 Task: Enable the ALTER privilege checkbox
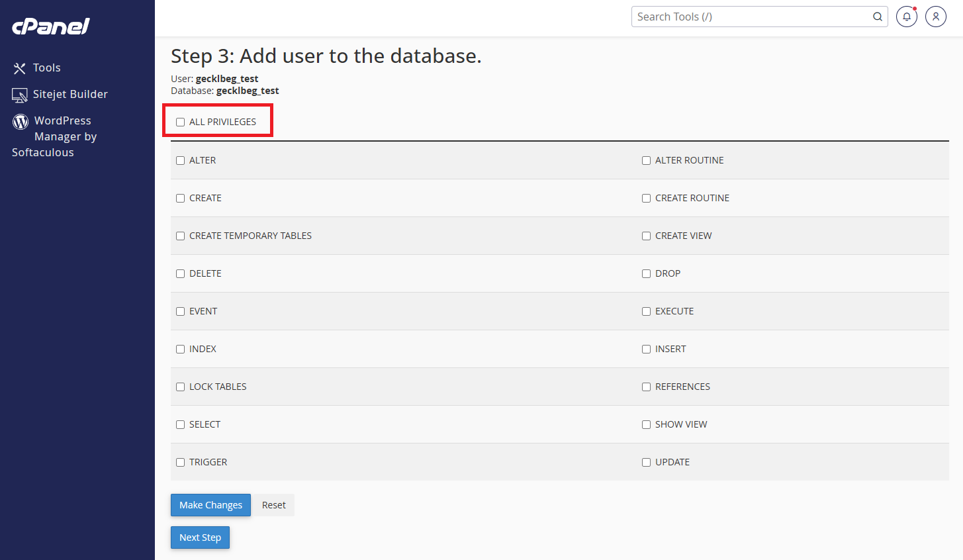[x=180, y=160]
